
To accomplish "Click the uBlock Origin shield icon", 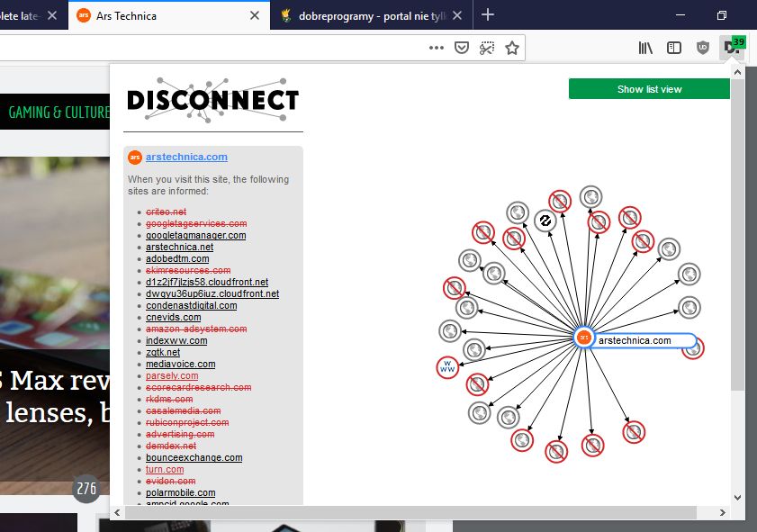I will (702, 48).
